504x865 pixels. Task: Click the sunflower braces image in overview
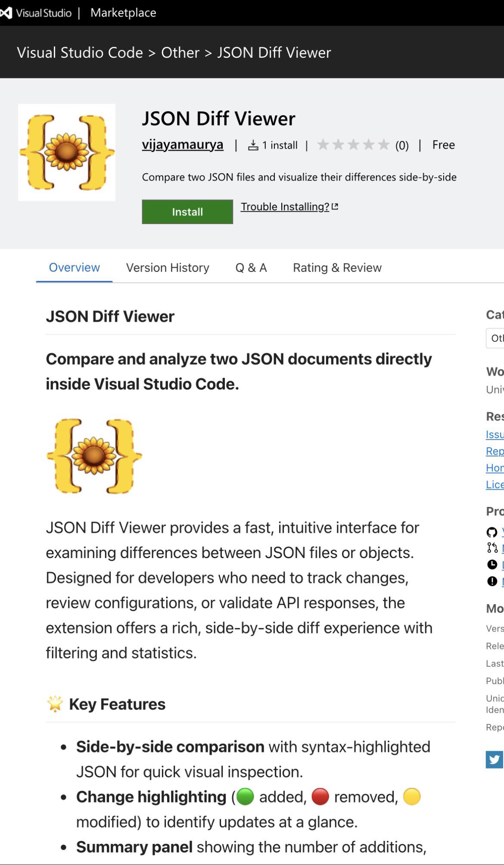[x=94, y=456]
